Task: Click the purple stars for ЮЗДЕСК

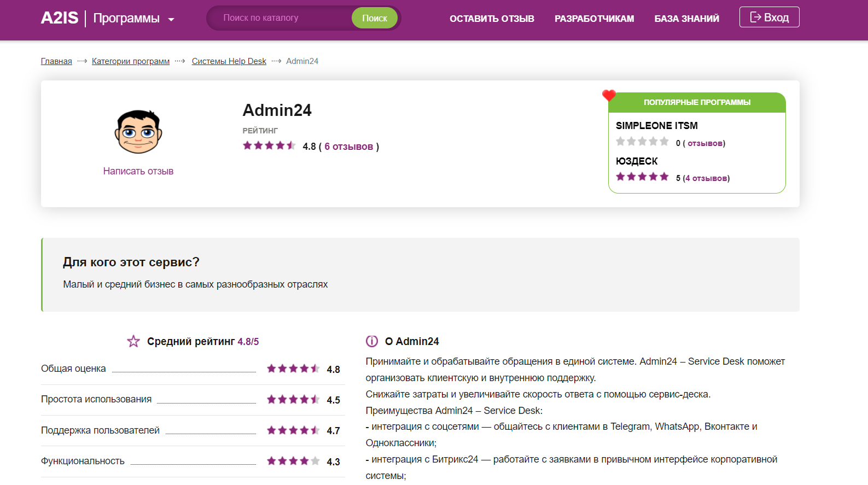Action: click(x=642, y=177)
